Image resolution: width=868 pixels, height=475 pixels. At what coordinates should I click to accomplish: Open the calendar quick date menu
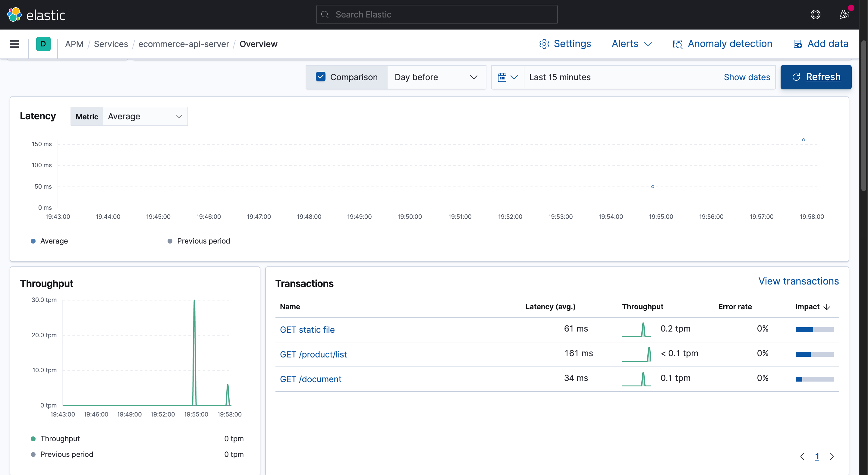pyautogui.click(x=508, y=77)
